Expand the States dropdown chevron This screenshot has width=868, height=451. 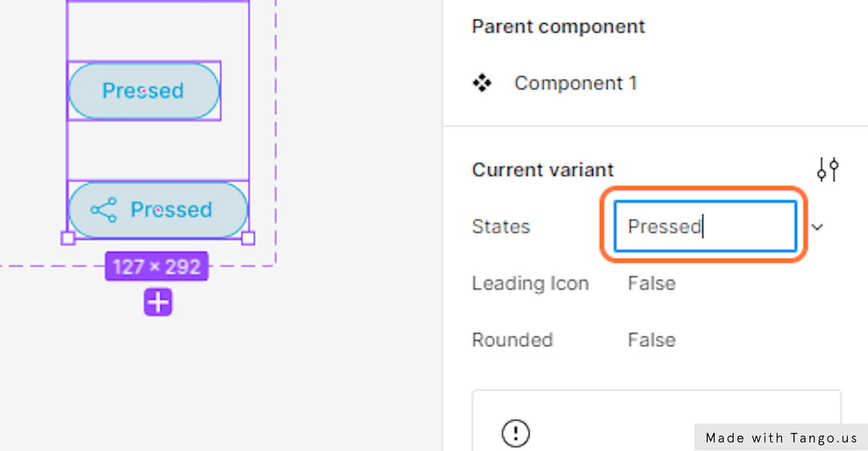pyautogui.click(x=817, y=227)
